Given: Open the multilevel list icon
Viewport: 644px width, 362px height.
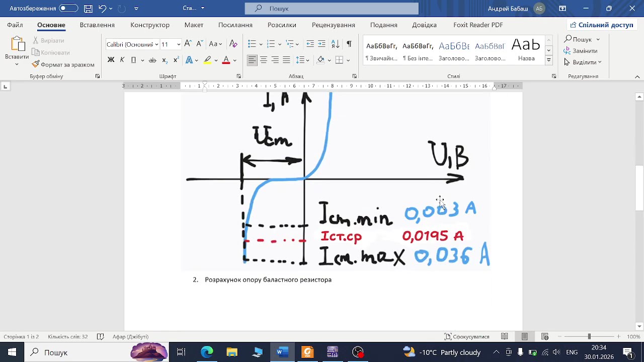Looking at the screenshot, I should 290,44.
